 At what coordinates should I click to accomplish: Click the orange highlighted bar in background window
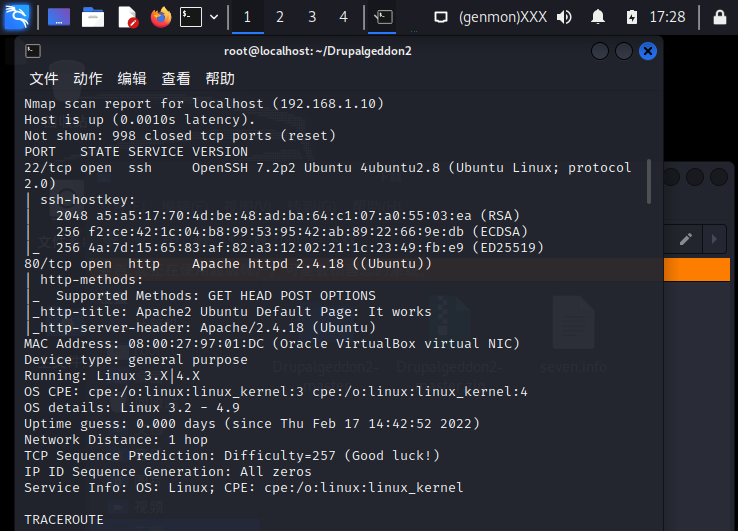pyautogui.click(x=697, y=270)
